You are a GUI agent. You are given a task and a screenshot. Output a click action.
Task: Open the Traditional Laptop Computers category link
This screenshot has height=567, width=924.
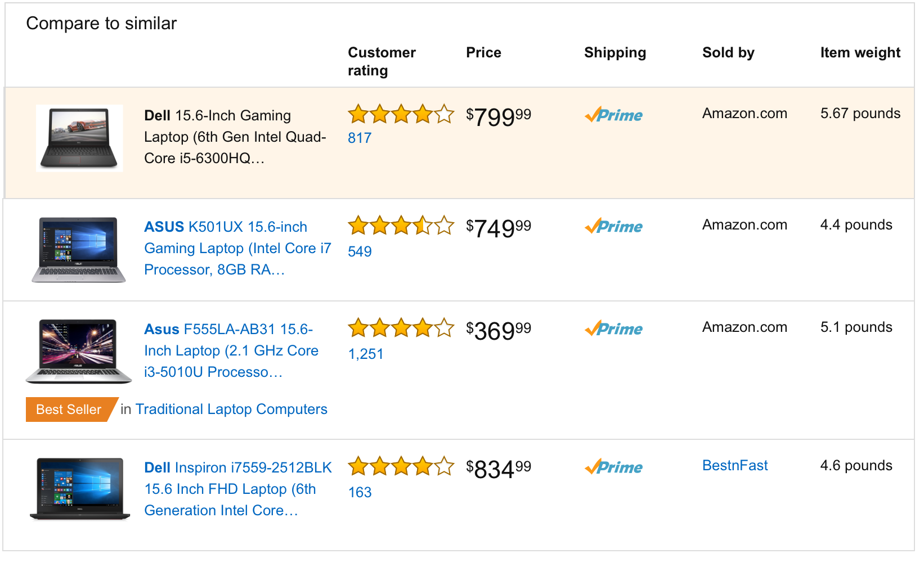(x=231, y=409)
